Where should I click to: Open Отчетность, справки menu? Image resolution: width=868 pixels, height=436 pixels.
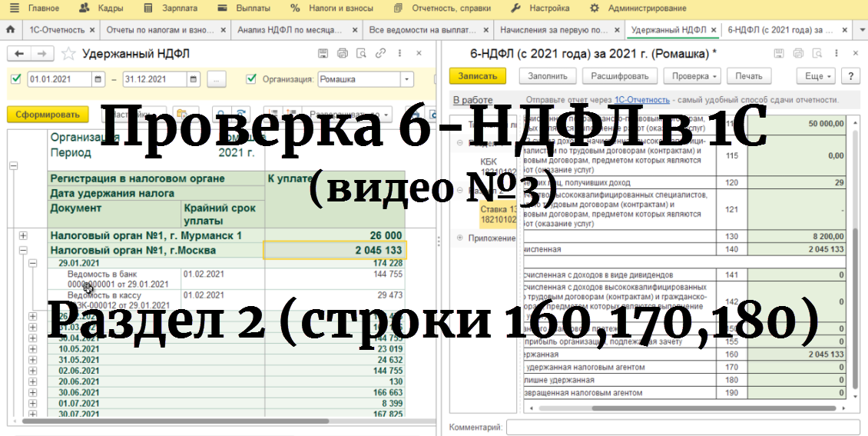click(442, 8)
